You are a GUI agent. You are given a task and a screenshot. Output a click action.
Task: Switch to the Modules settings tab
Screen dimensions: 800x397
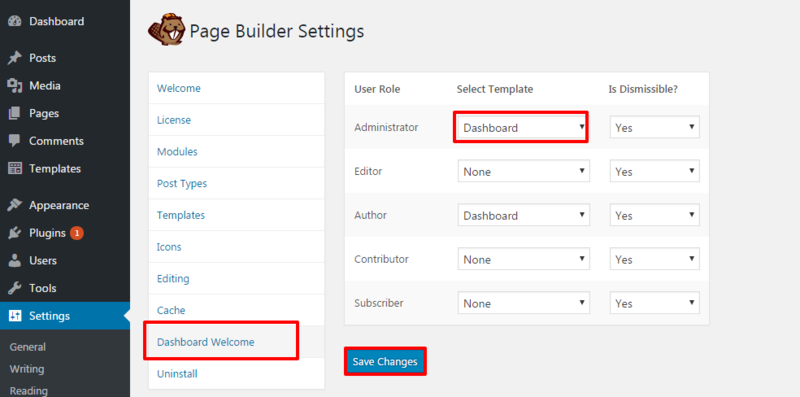coord(177,152)
